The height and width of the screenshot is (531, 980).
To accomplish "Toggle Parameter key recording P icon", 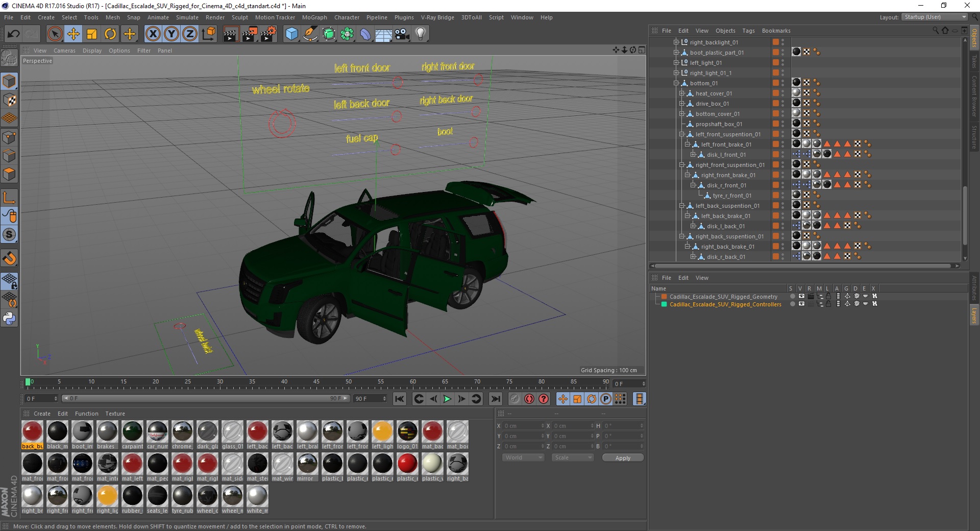I will 606,399.
